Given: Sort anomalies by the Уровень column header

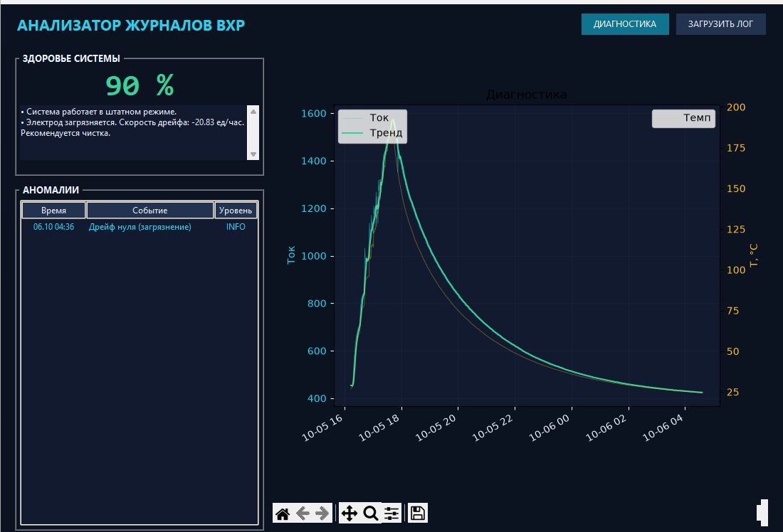Looking at the screenshot, I should 236,210.
